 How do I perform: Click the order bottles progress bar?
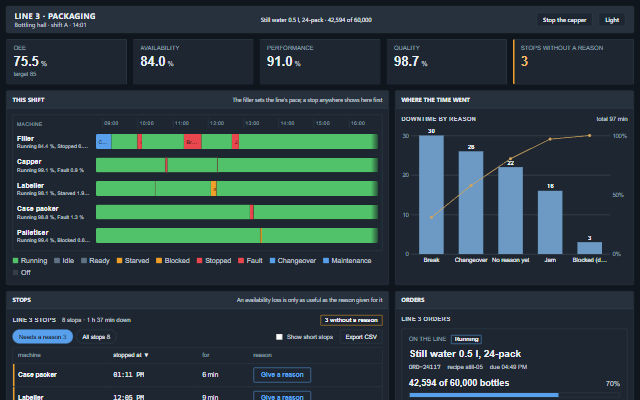tap(514, 395)
